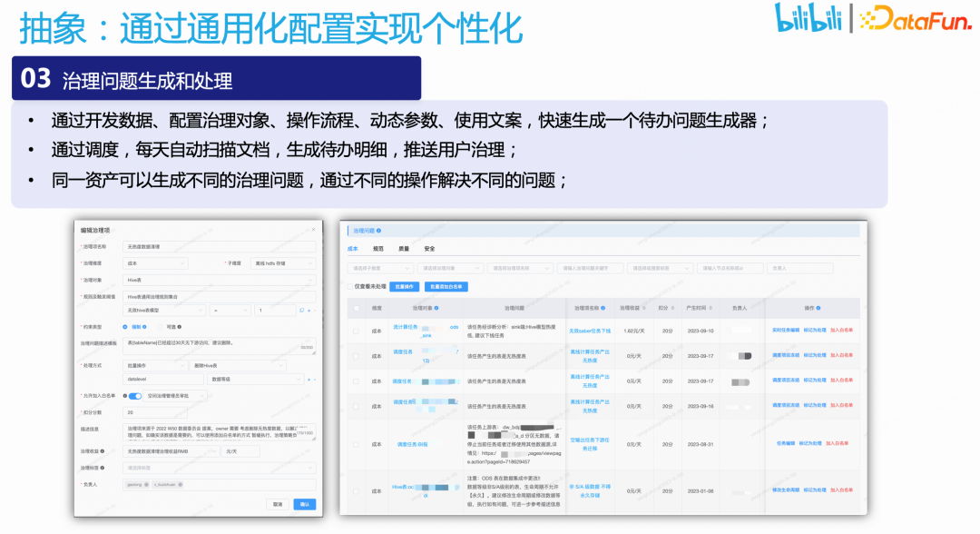Click the sort arrows on the 扣分 column
This screenshot has width=980, height=534.
tap(671, 308)
